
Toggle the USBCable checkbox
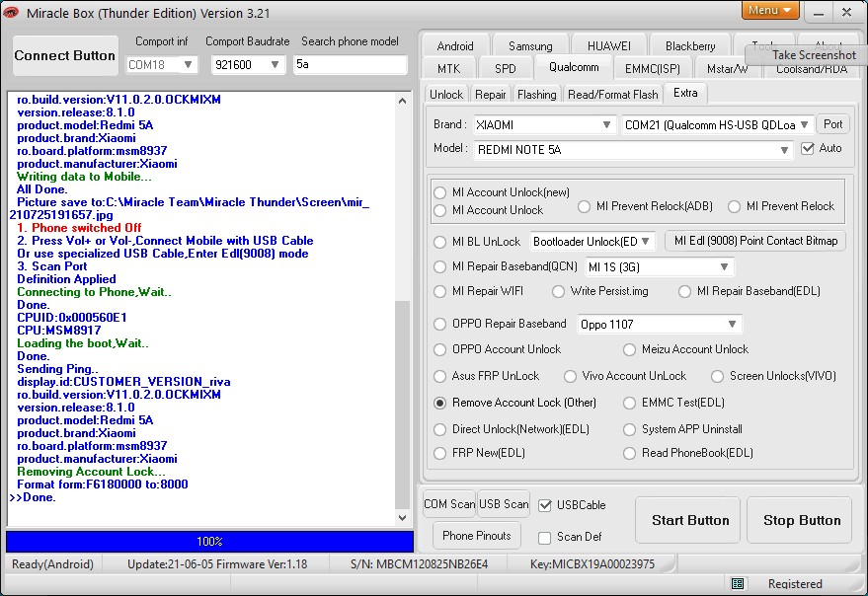click(545, 505)
